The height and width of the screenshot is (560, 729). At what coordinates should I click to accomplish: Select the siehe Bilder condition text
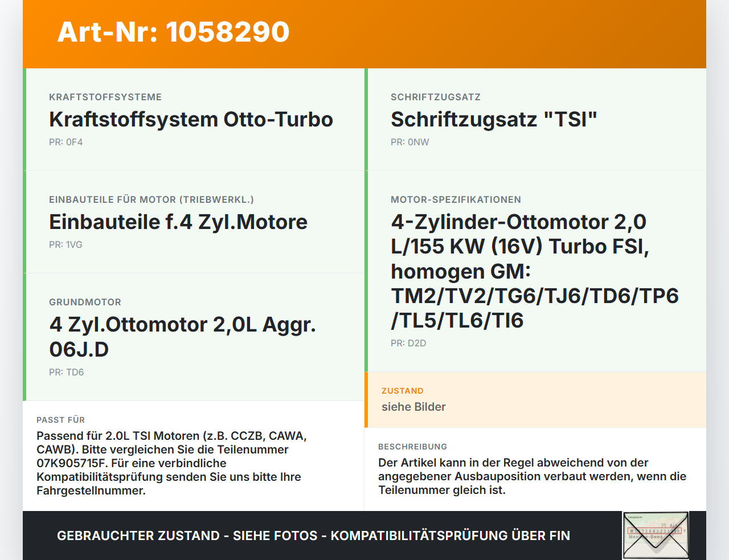tap(413, 407)
